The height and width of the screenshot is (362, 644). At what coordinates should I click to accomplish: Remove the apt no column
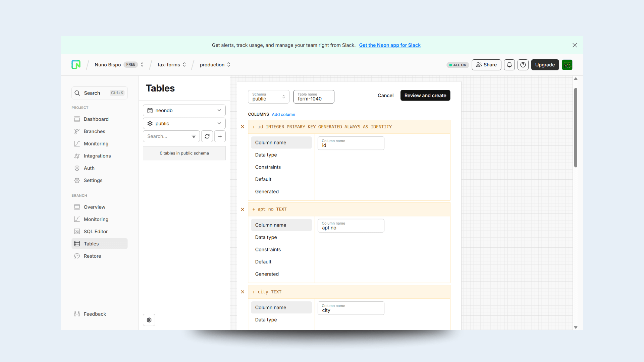242,209
